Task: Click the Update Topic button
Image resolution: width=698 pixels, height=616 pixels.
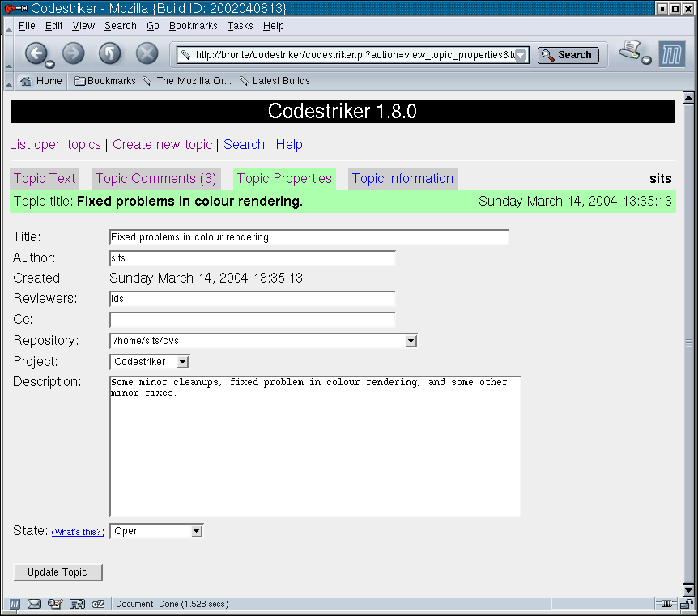Action: tap(57, 572)
